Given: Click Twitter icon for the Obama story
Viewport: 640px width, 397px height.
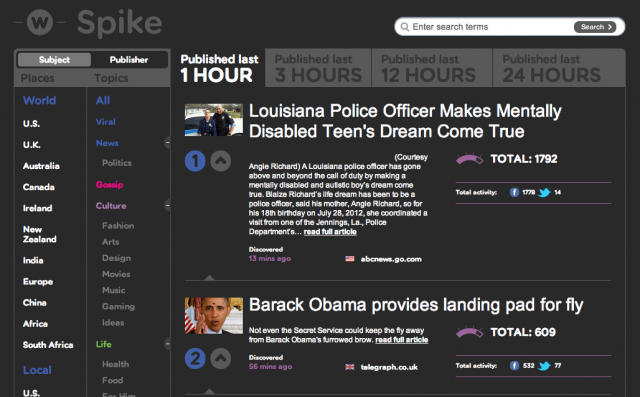Looking at the screenshot, I should 544,366.
